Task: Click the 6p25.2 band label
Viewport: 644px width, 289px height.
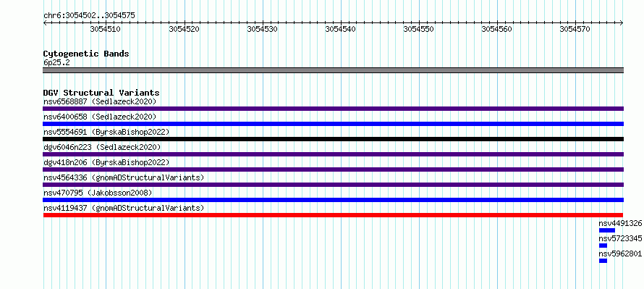Action: pyautogui.click(x=56, y=63)
